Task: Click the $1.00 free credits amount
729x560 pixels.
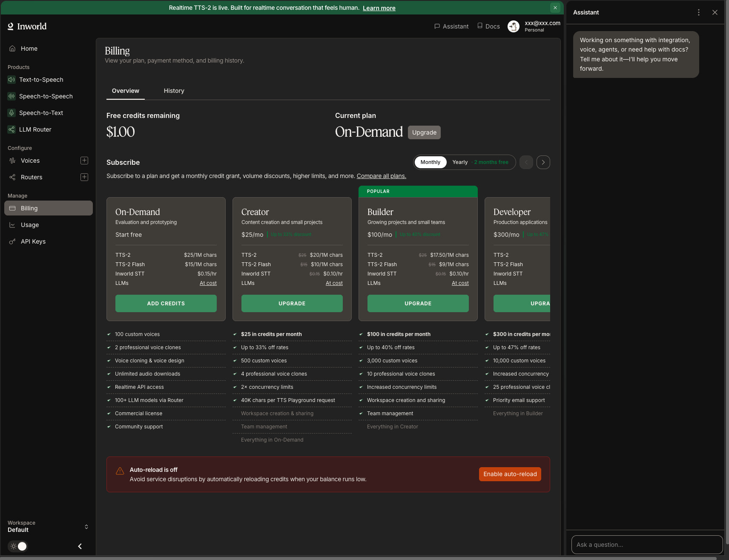Action: [121, 132]
